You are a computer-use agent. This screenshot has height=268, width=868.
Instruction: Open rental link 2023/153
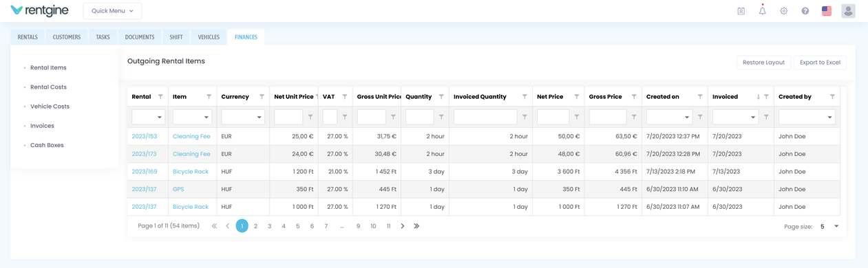(x=145, y=136)
